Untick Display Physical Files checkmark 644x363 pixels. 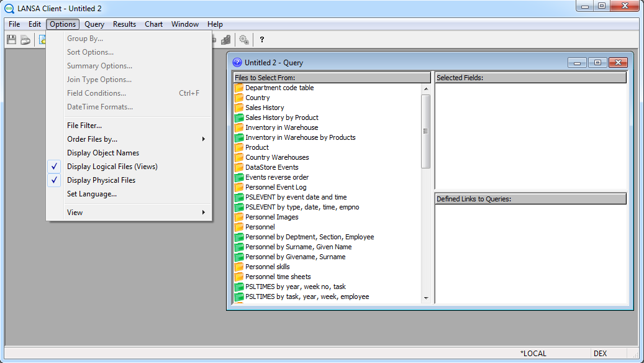[x=54, y=180]
